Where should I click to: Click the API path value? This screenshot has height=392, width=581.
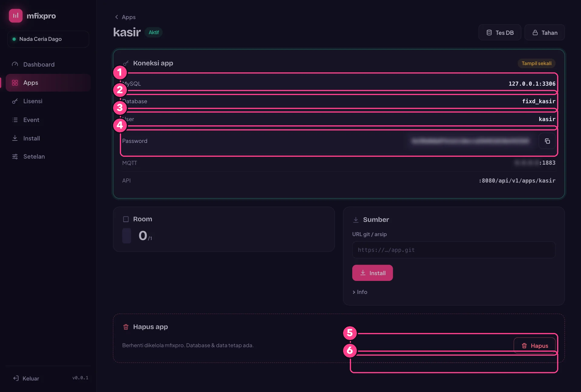pos(517,180)
